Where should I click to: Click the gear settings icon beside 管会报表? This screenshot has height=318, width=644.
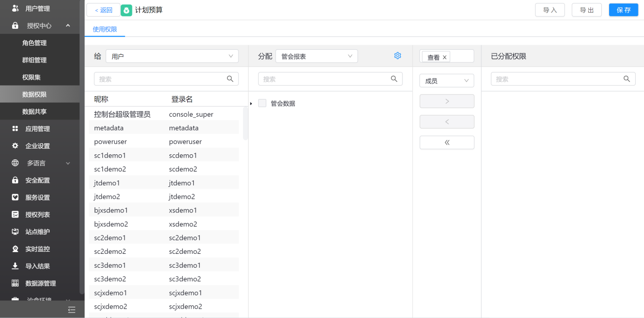(x=397, y=56)
